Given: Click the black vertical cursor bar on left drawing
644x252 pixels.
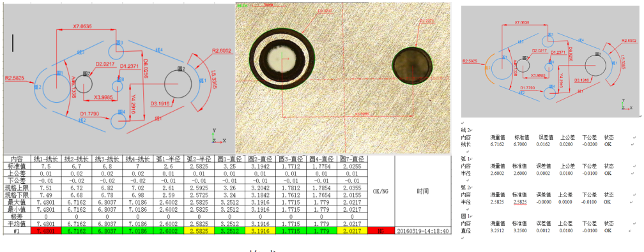Looking at the screenshot, I should [13, 43].
